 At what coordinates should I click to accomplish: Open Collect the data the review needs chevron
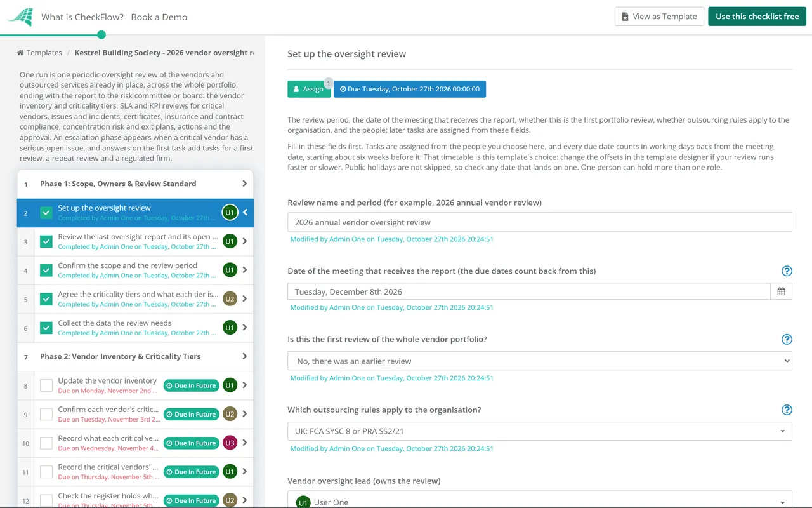pyautogui.click(x=245, y=328)
